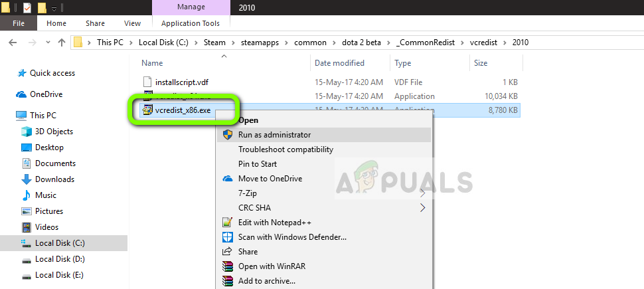Click the 3D Objects cube icon

tap(27, 132)
